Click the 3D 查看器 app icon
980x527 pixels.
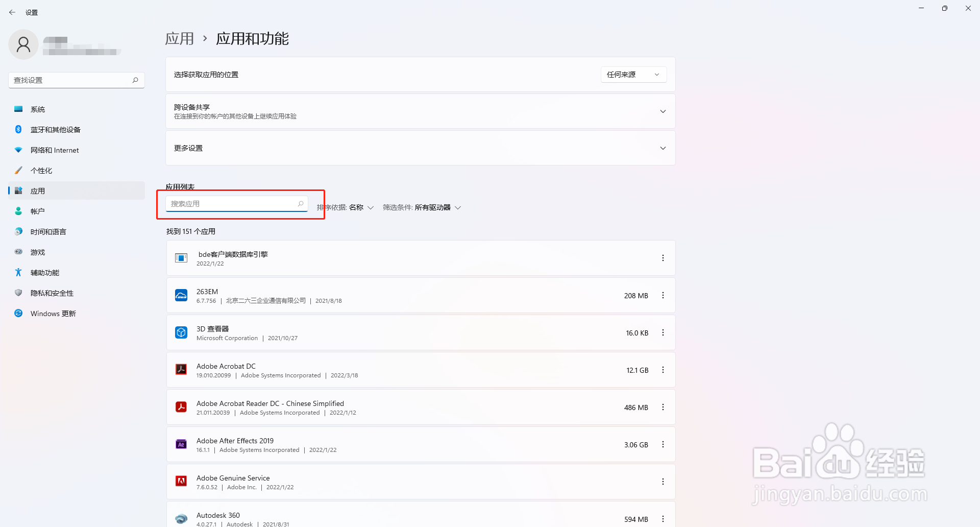coord(181,332)
